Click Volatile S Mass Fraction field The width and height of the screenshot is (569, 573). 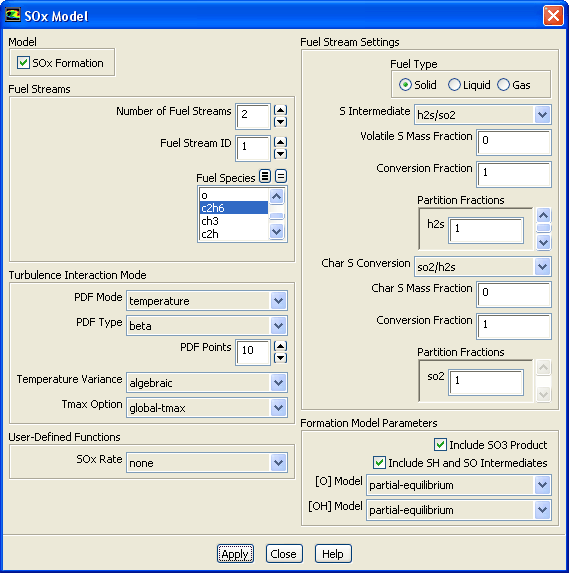point(514,142)
